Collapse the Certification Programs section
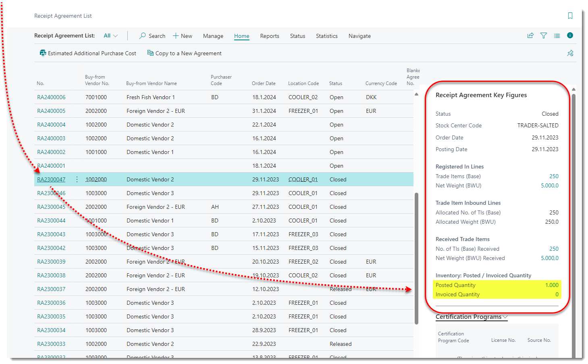The height and width of the screenshot is (364, 588). tap(471, 317)
